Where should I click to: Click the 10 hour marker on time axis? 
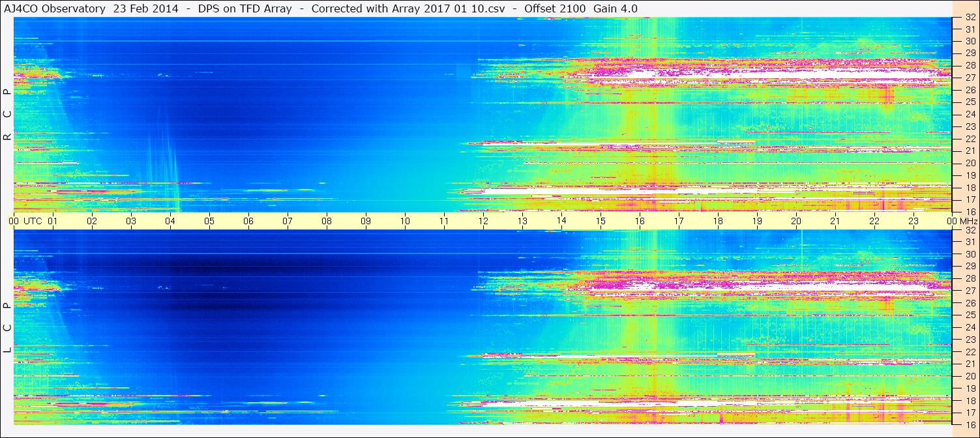point(405,221)
